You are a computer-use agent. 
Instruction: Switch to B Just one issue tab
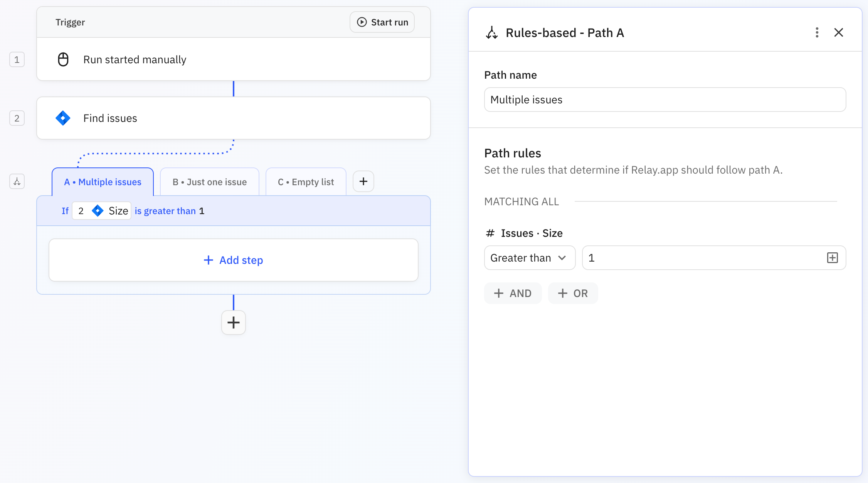coord(209,182)
